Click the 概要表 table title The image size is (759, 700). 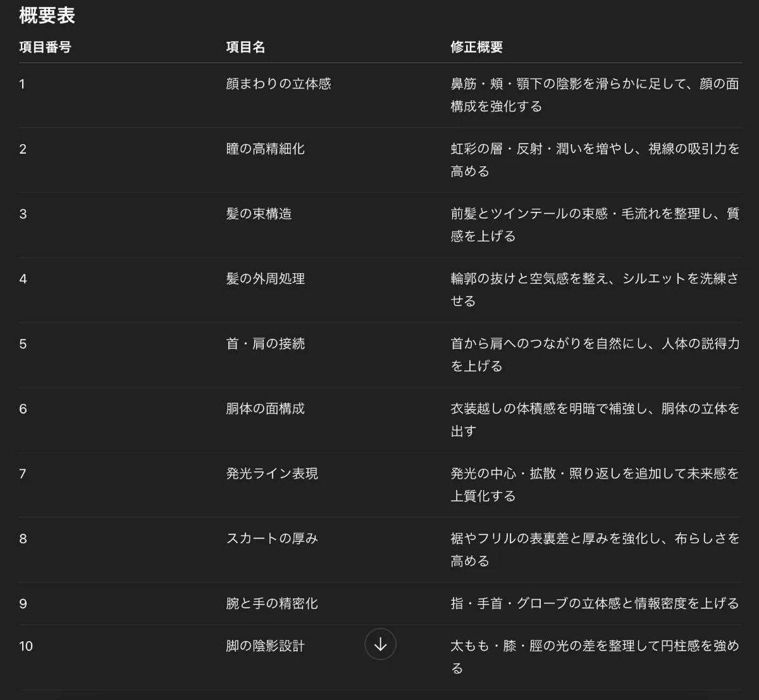pos(46,16)
